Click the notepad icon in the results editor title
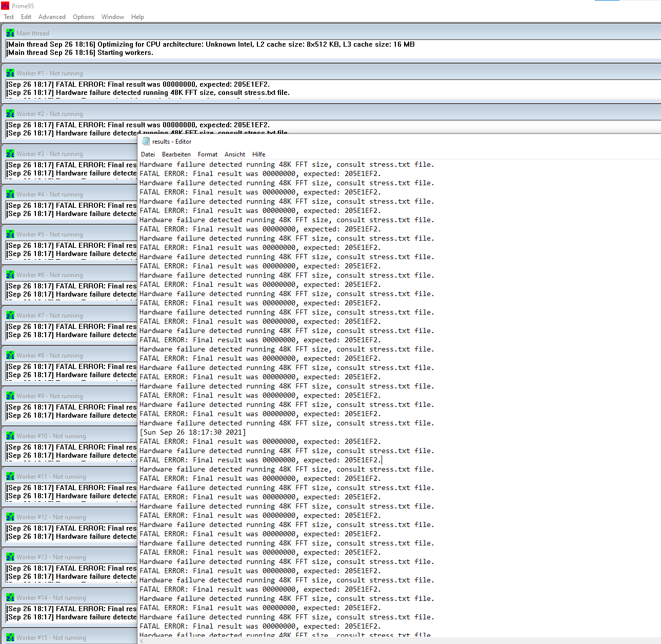 coord(146,141)
